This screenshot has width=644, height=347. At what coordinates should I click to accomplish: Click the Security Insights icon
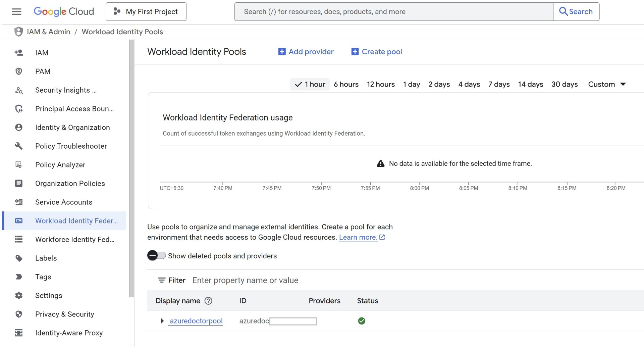(19, 90)
